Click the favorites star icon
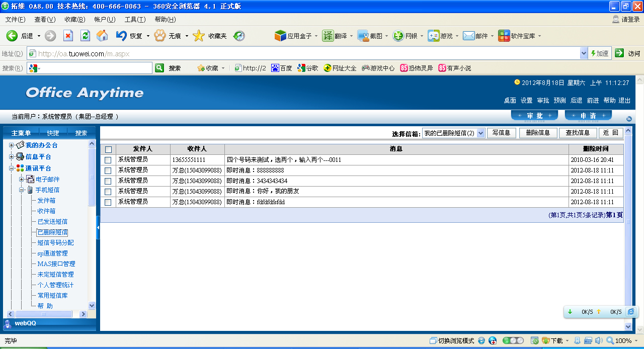644x349 pixels. click(x=199, y=36)
